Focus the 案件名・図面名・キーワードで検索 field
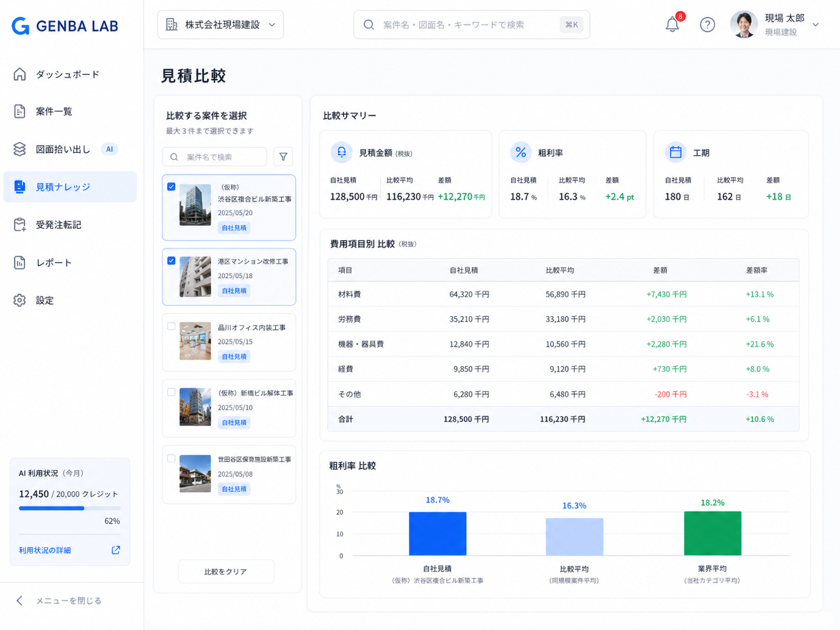The height and width of the screenshot is (630, 840). click(472, 24)
